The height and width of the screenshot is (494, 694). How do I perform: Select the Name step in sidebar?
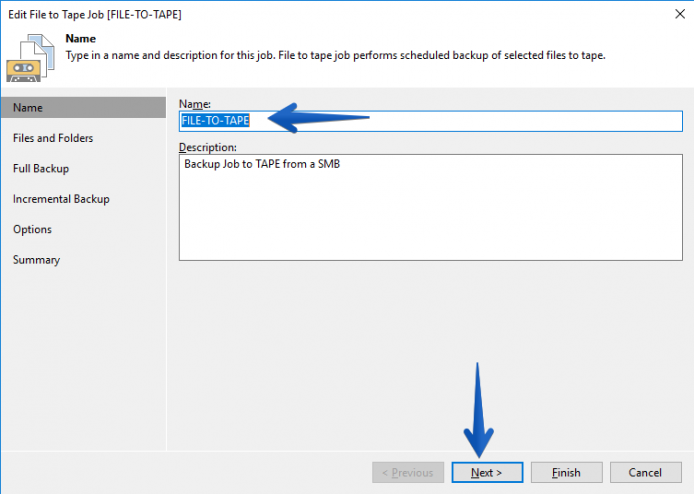click(84, 108)
